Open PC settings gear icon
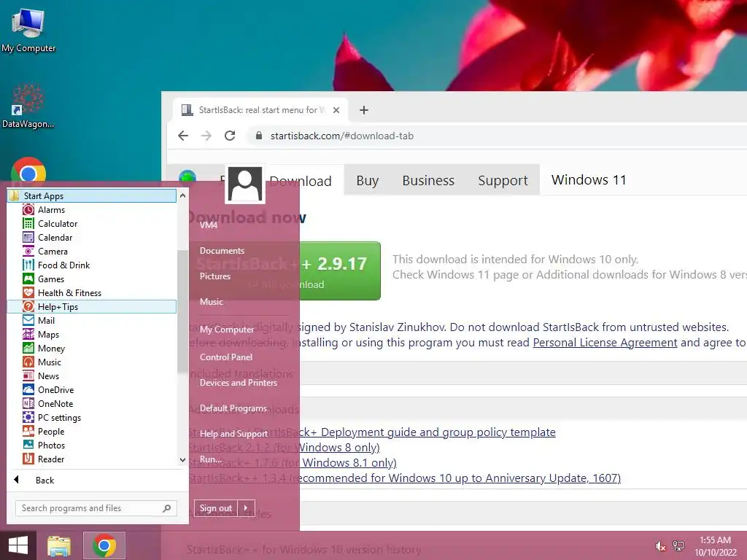The height and width of the screenshot is (560, 747). (28, 417)
